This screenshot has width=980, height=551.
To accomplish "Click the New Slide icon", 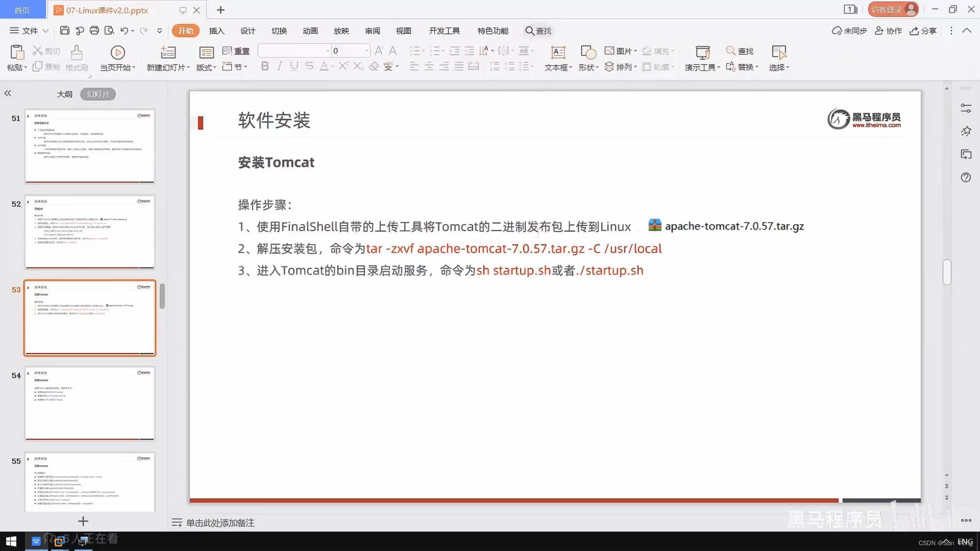I will (168, 52).
